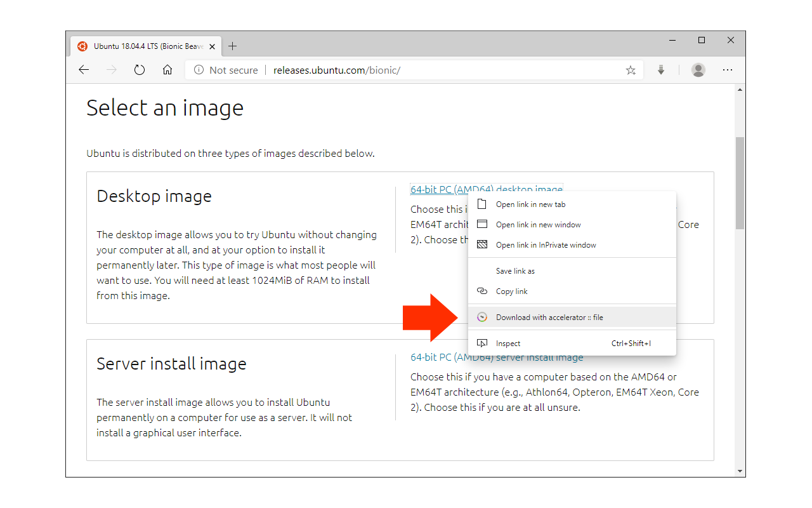This screenshot has width=812, height=508.
Task: Open the 64-bit PC (AMD64) server install image link
Action: (x=497, y=357)
